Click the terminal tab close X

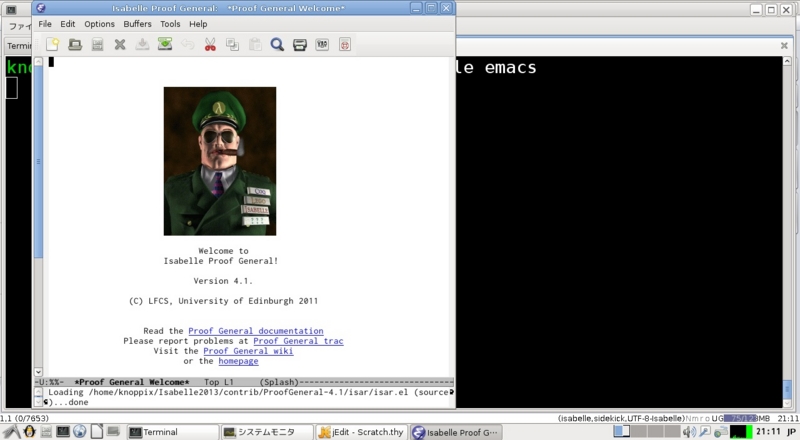click(784, 45)
